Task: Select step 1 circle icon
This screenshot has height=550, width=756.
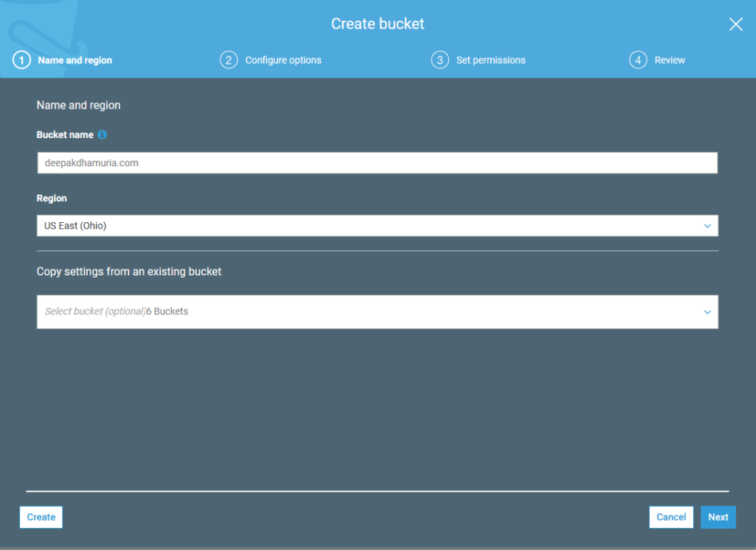Action: click(x=21, y=61)
